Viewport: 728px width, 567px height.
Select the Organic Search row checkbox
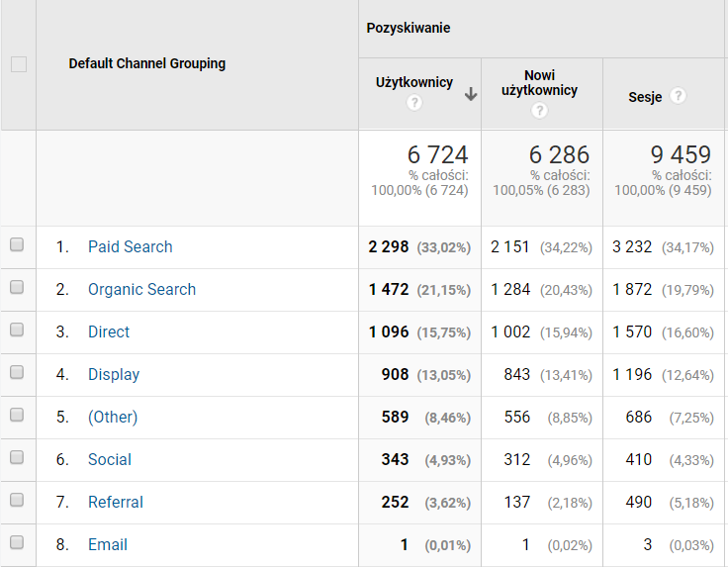17,289
